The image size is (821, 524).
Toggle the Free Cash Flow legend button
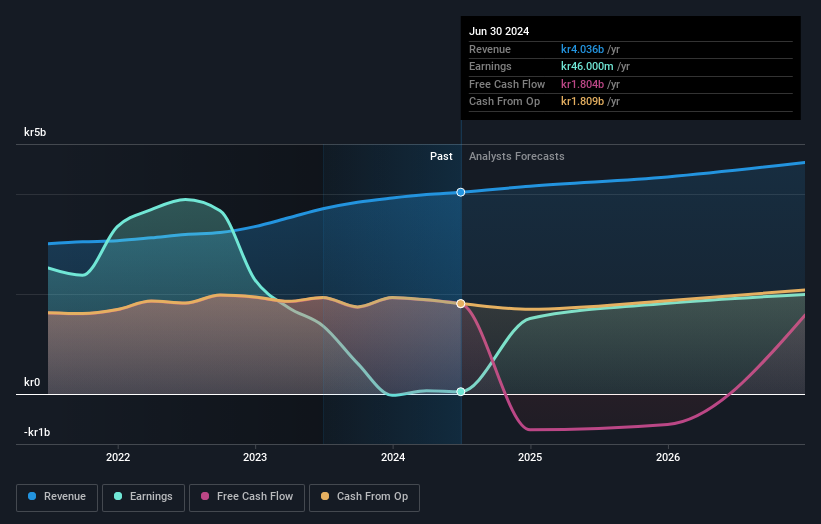coord(247,497)
